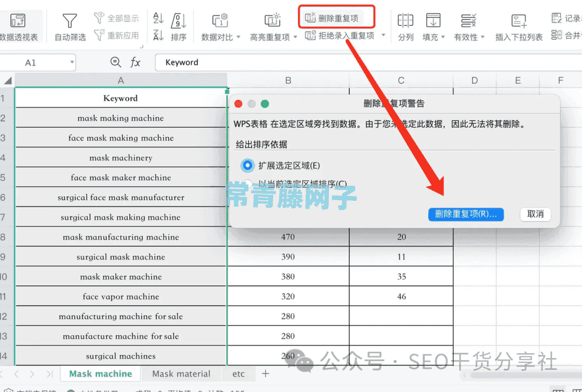Click the select-all corner triangle
Viewport: 582px width, 392px height.
click(x=8, y=80)
